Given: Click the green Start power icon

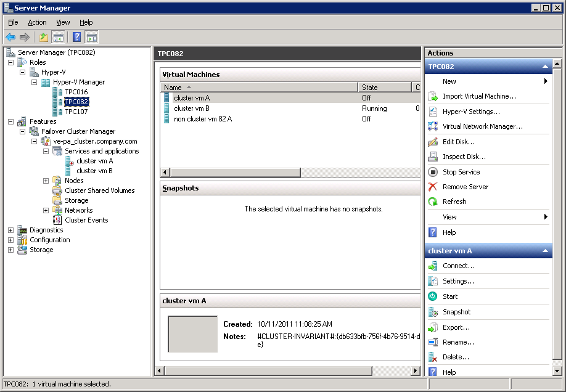Looking at the screenshot, I should pyautogui.click(x=433, y=296).
